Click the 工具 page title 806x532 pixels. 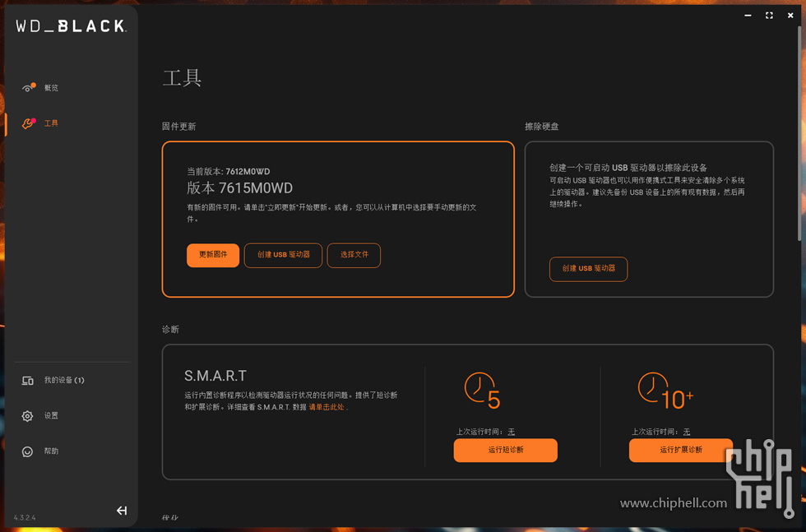(x=182, y=77)
